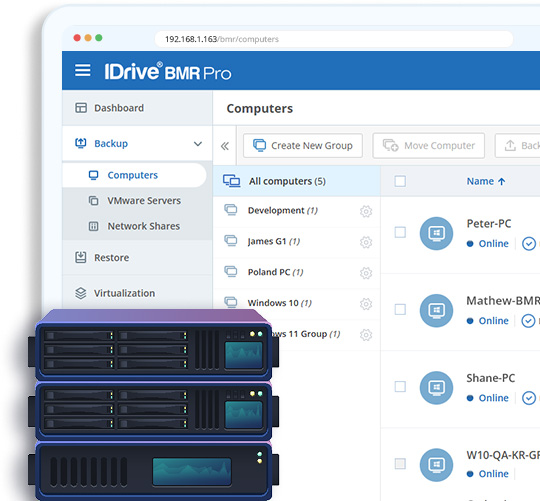Click the VMware Servers icon
The width and height of the screenshot is (540, 501).
click(x=93, y=200)
